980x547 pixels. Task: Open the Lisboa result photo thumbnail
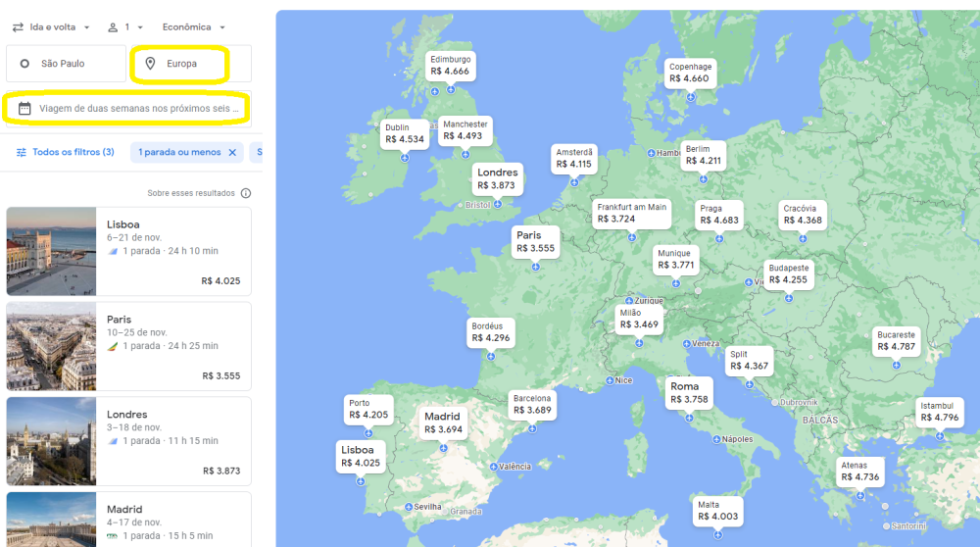point(51,251)
